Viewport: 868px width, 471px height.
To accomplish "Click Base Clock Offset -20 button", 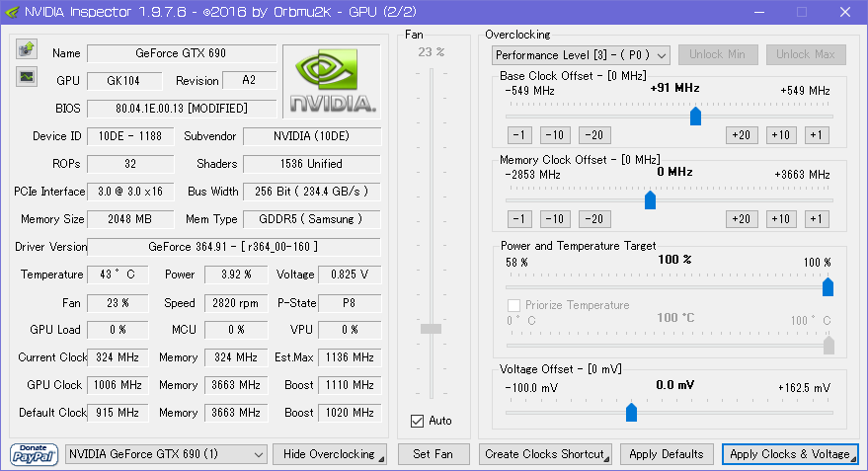I will click(594, 135).
